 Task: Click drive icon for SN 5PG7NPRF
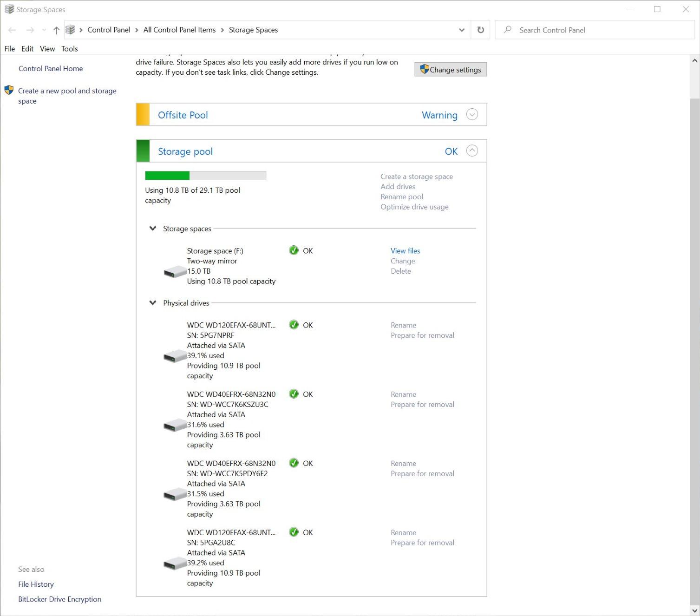tap(175, 356)
